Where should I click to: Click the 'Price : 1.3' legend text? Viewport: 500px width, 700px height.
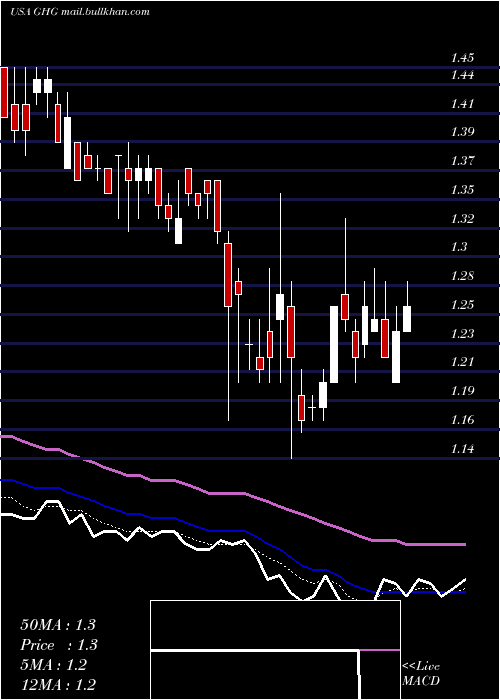click(59, 645)
